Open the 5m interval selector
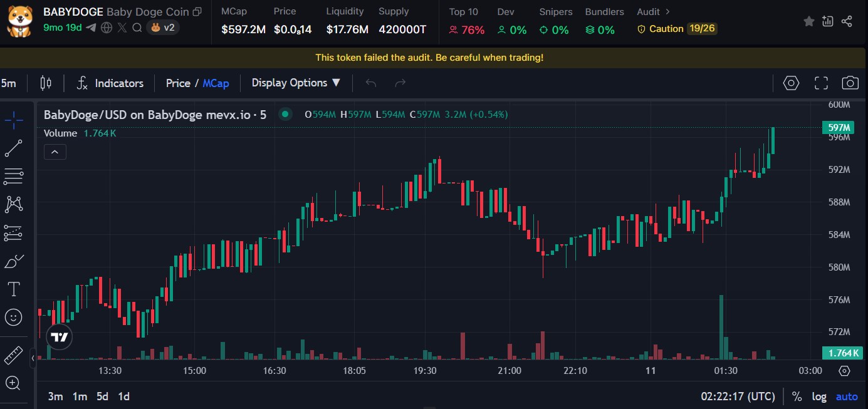This screenshot has width=868, height=409. coord(9,83)
